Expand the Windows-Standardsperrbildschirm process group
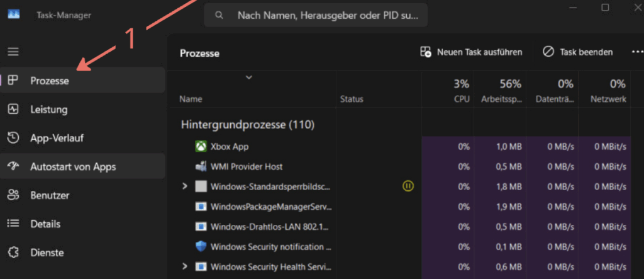This screenshot has height=279, width=644. pyautogui.click(x=185, y=186)
